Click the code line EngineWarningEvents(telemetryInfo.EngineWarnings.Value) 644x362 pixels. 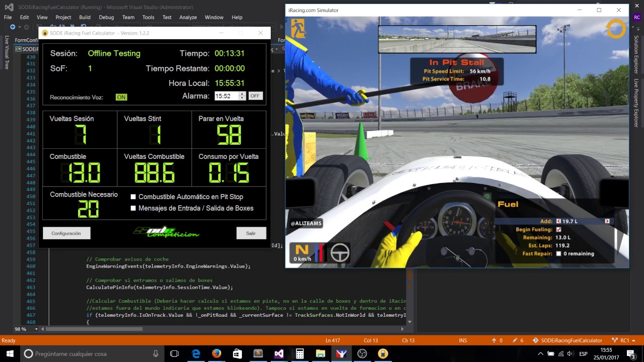coord(168,266)
